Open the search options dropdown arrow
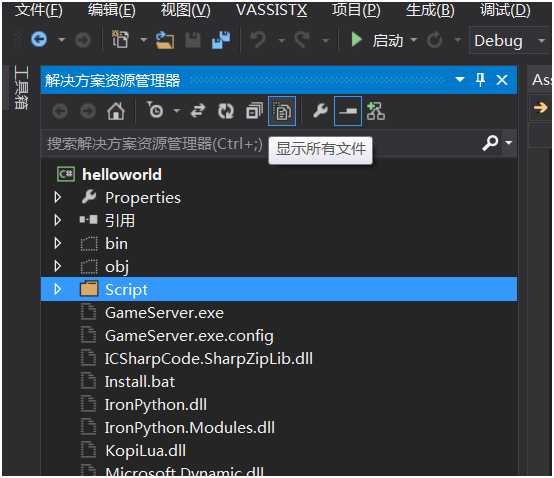 point(509,143)
